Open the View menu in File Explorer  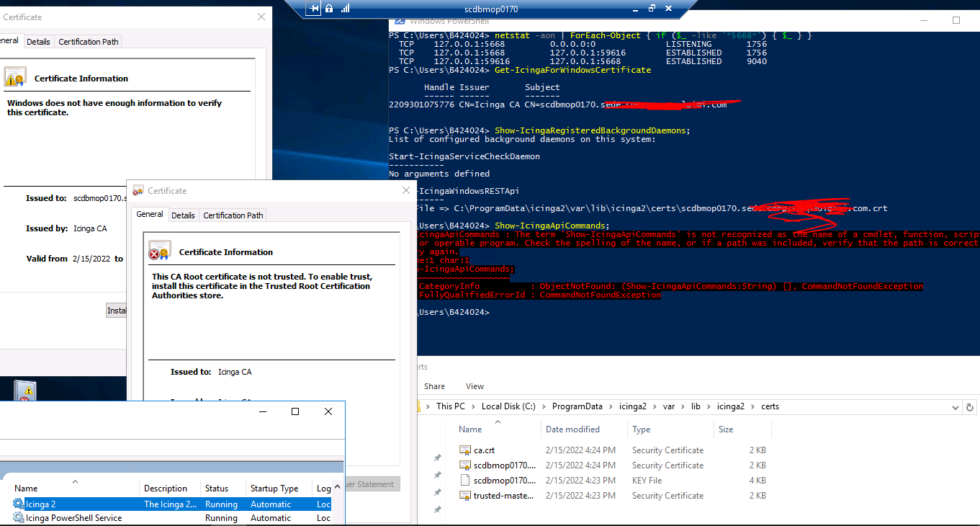474,386
